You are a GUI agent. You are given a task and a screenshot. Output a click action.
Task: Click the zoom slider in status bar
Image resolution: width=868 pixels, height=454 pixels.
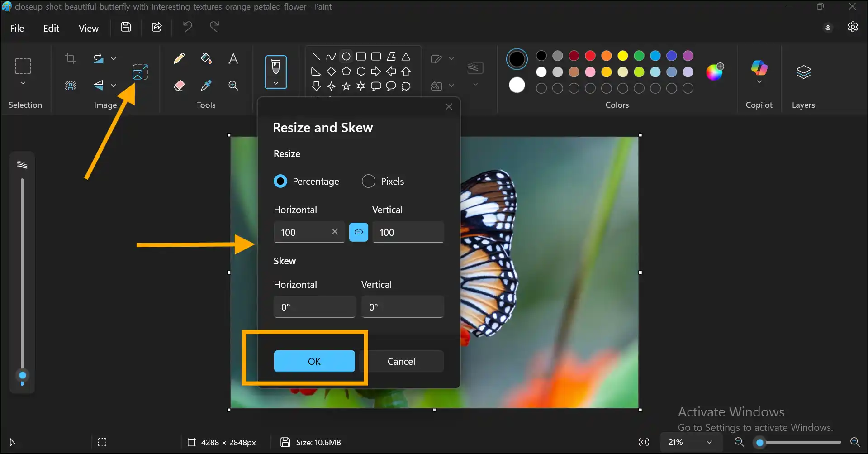pyautogui.click(x=797, y=442)
